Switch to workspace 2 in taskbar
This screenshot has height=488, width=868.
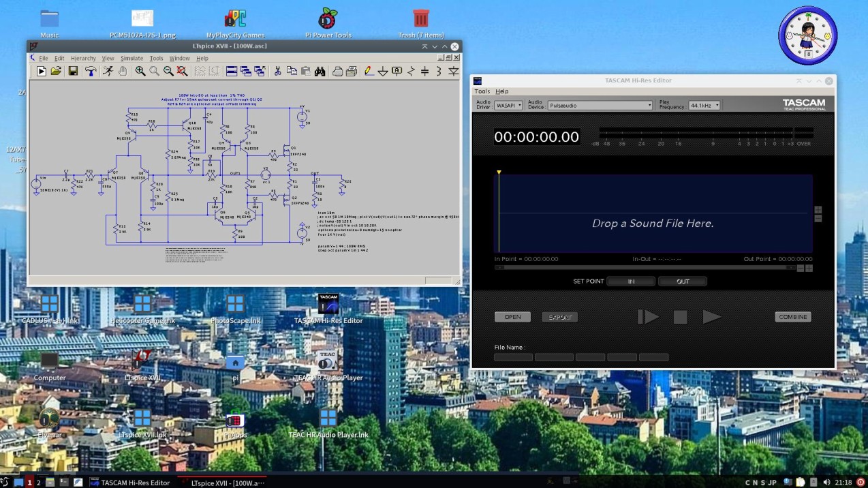coord(39,483)
